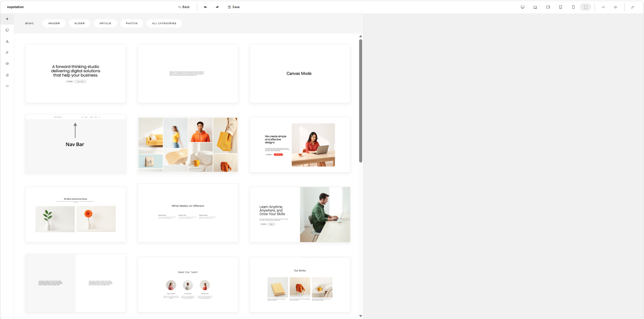Viewport: 644px width, 319px height.
Task: Switch to landscape tablet preview icon
Action: point(548,7)
